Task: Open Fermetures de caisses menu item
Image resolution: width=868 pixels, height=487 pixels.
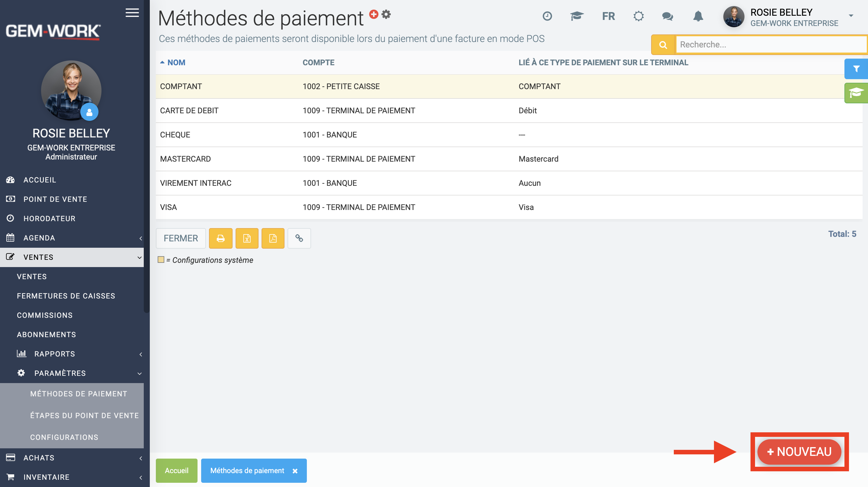Action: click(x=66, y=296)
